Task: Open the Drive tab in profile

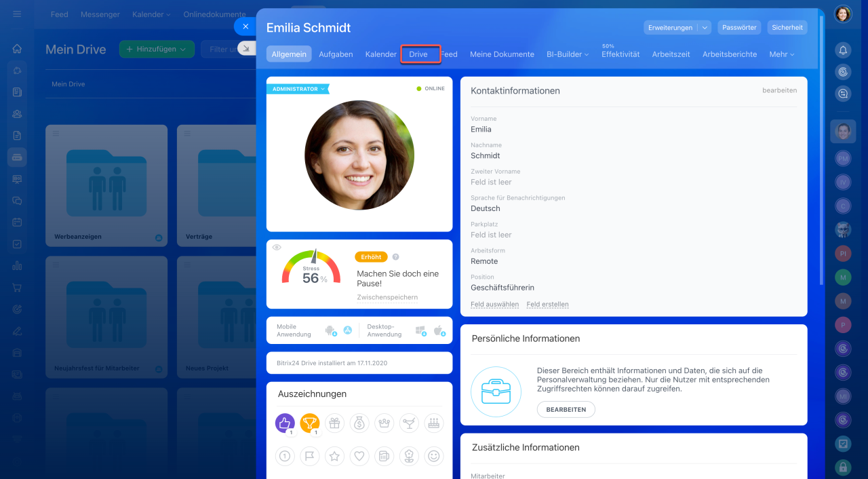Action: coord(418,54)
